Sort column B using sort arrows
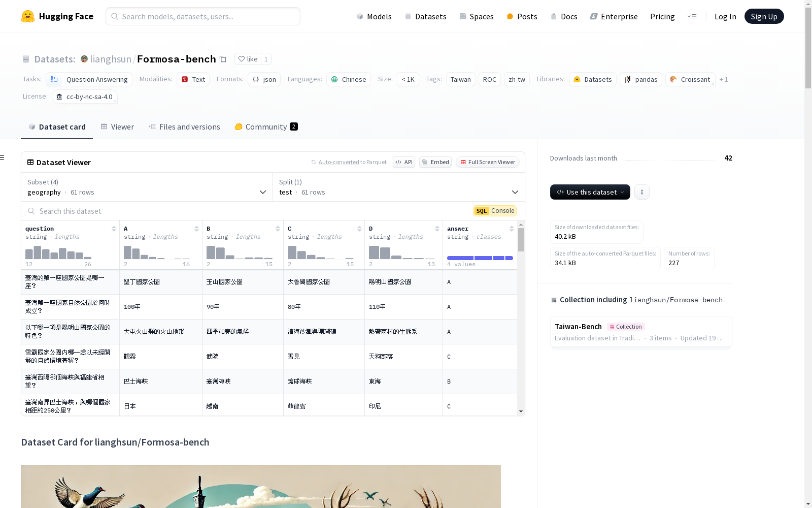The image size is (812, 508). pos(278,229)
